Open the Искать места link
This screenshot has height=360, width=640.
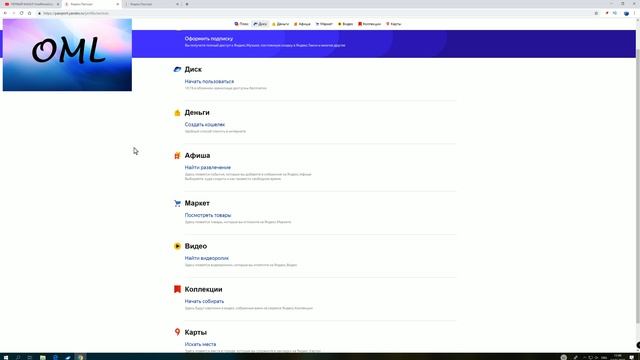coord(200,344)
